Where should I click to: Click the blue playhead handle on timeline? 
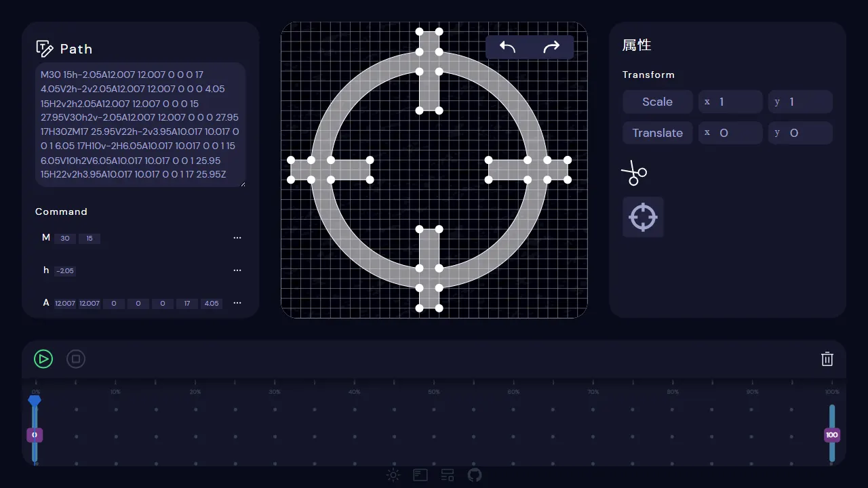(x=35, y=401)
